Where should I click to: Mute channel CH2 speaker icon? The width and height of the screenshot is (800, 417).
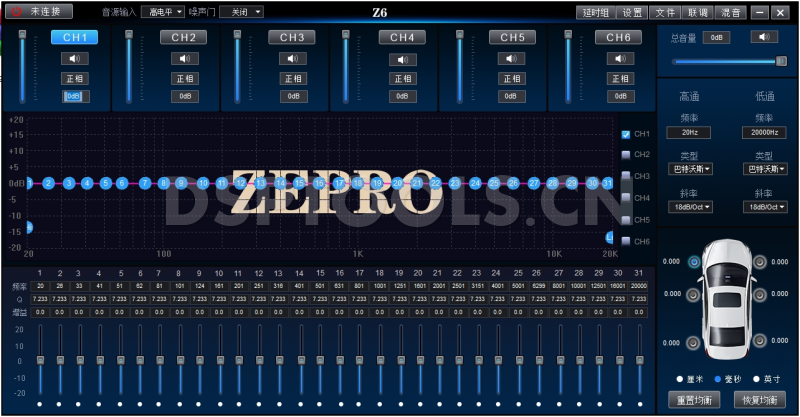point(185,59)
